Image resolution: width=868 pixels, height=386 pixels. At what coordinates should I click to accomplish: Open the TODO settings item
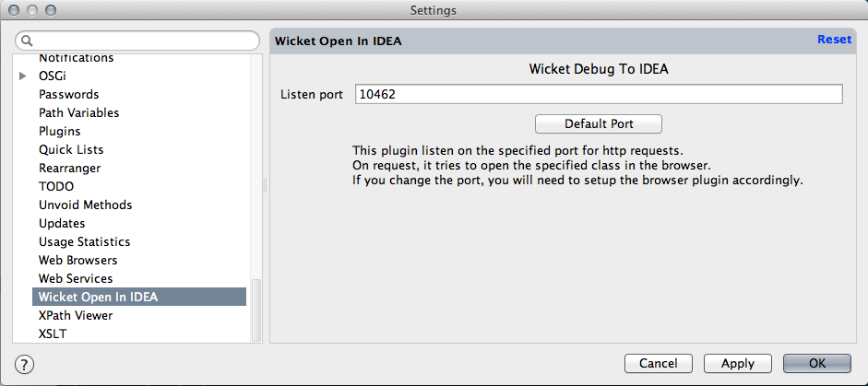pyautogui.click(x=56, y=186)
